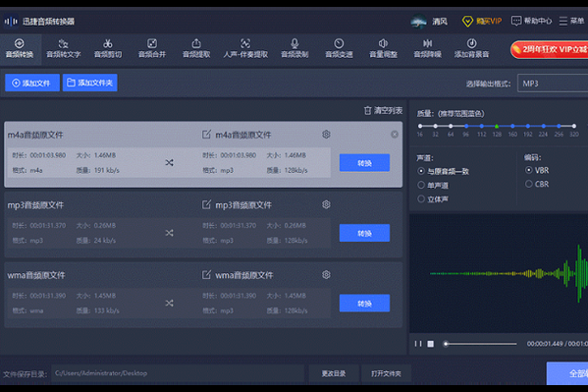This screenshot has width=588, height=392.
Task: Select the m4a音频原文件 source file name
Action: 35,135
